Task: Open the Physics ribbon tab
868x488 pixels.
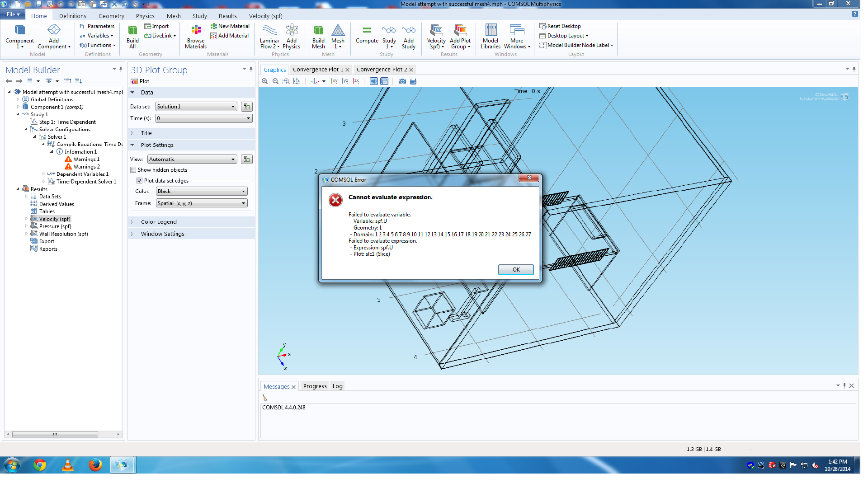Action: tap(145, 16)
